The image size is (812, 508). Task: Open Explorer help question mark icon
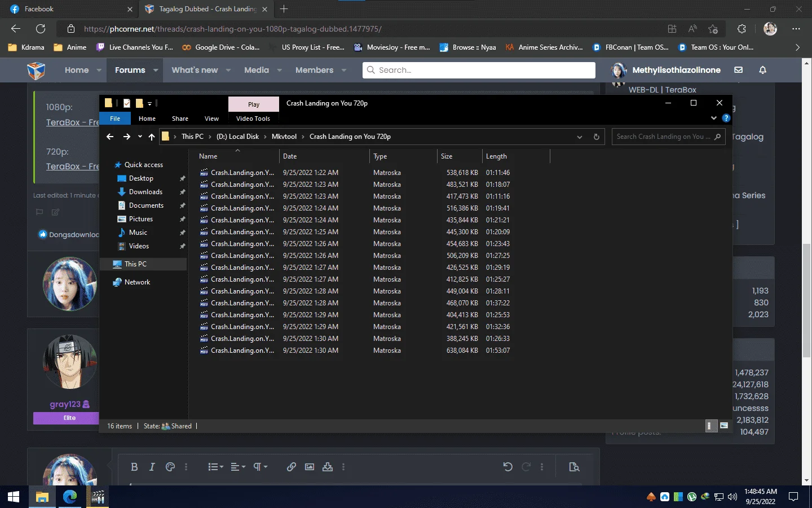[x=726, y=118]
